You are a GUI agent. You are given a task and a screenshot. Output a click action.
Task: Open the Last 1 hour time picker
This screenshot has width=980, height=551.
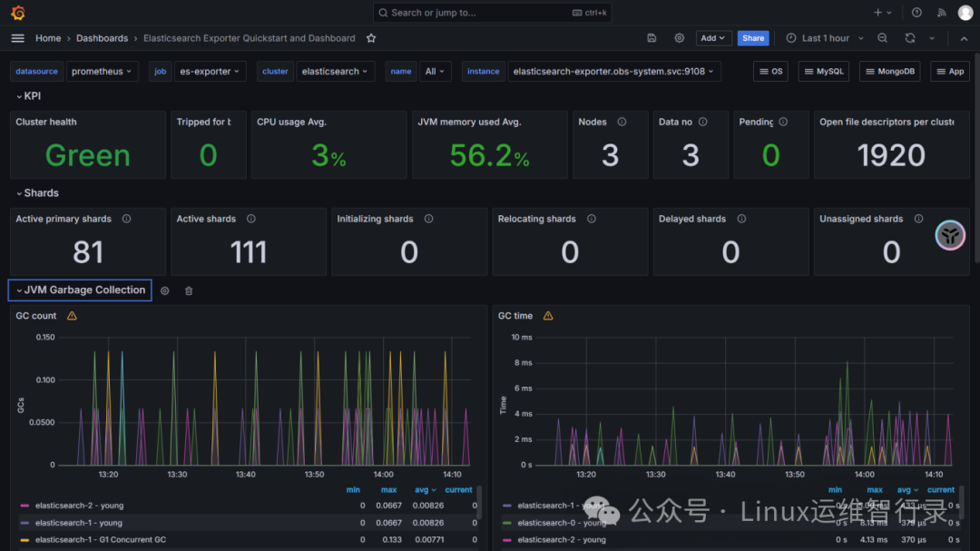pyautogui.click(x=818, y=38)
